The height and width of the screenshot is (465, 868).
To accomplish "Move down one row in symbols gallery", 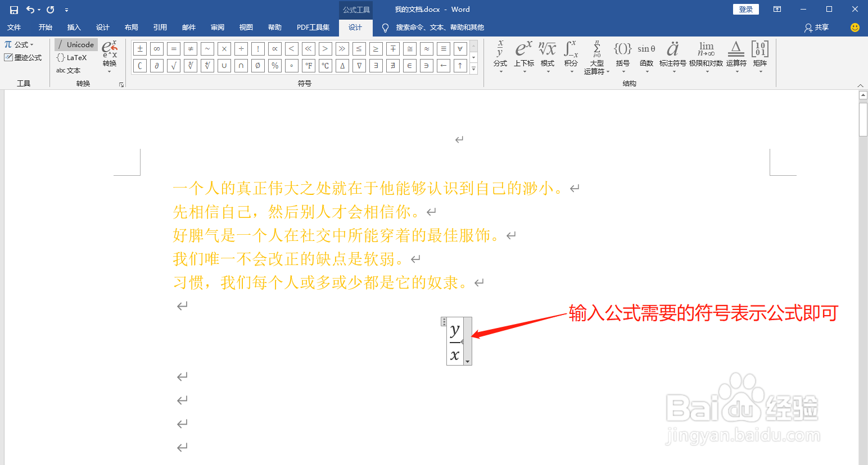I will click(x=473, y=57).
